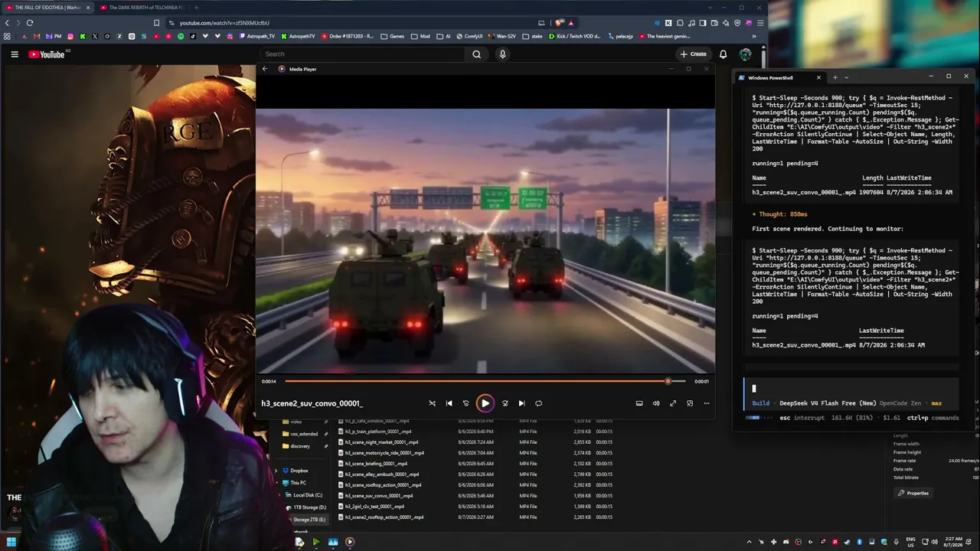The height and width of the screenshot is (551, 980).
Task: Open Media Player from the taskbar
Action: pyautogui.click(x=350, y=542)
